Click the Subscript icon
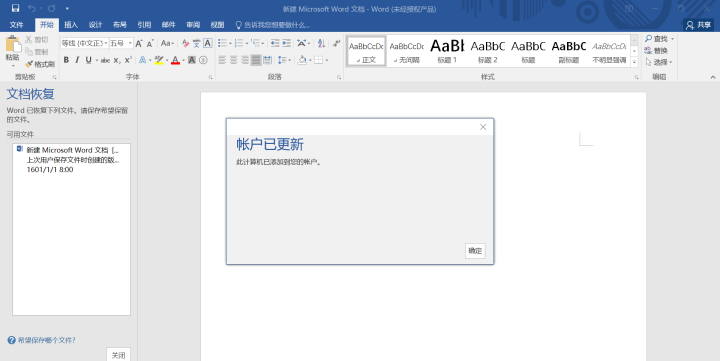720x361 pixels. (x=117, y=60)
